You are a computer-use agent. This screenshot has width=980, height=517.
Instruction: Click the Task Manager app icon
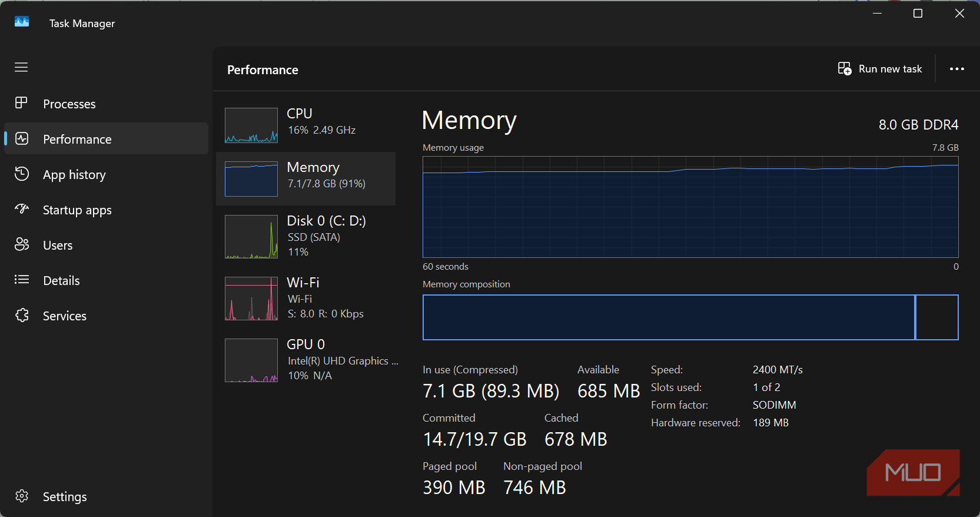22,22
